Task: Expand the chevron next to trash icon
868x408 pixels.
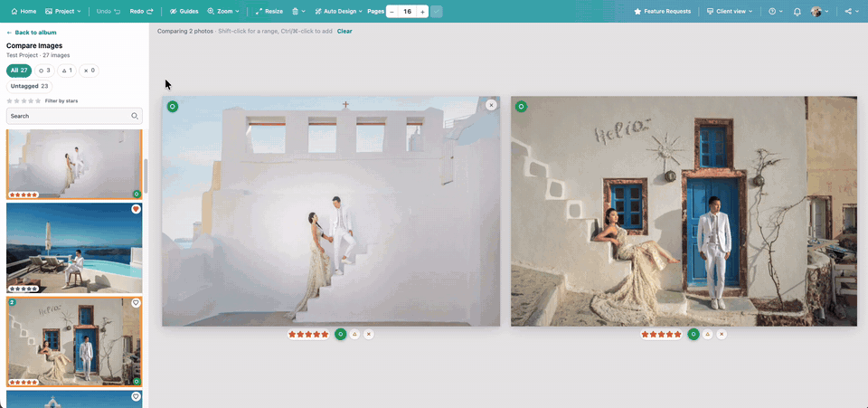Action: [304, 12]
